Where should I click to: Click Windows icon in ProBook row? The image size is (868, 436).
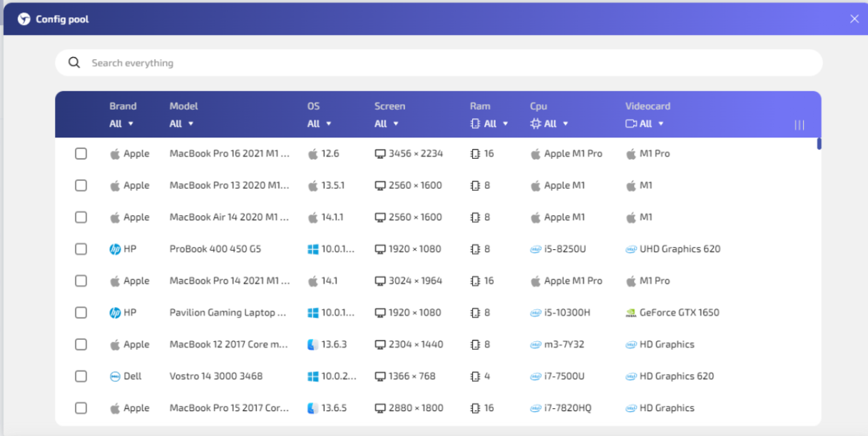[x=312, y=249]
